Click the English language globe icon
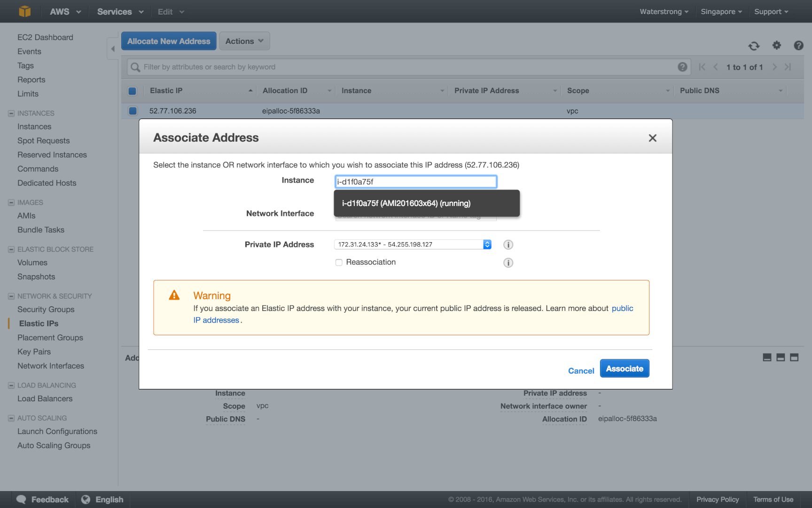This screenshot has width=812, height=508. (86, 500)
